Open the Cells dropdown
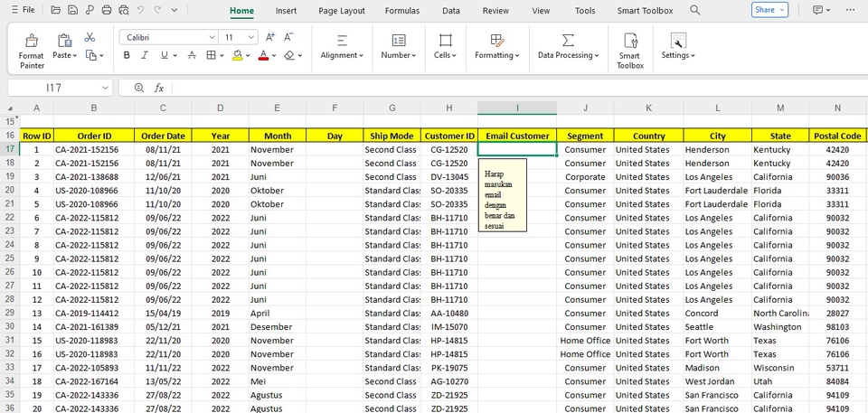 click(x=445, y=46)
